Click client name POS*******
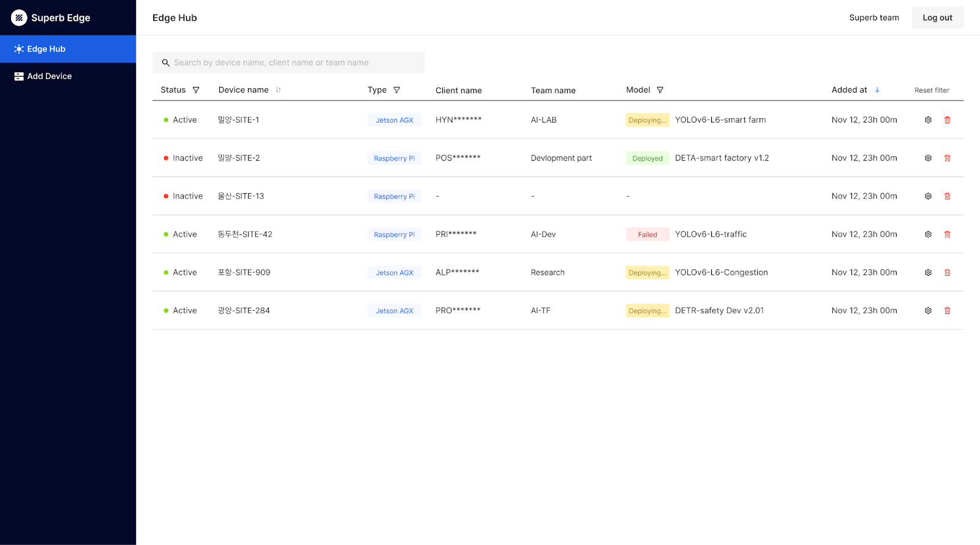Screen dimensions: 980x545 (458, 158)
